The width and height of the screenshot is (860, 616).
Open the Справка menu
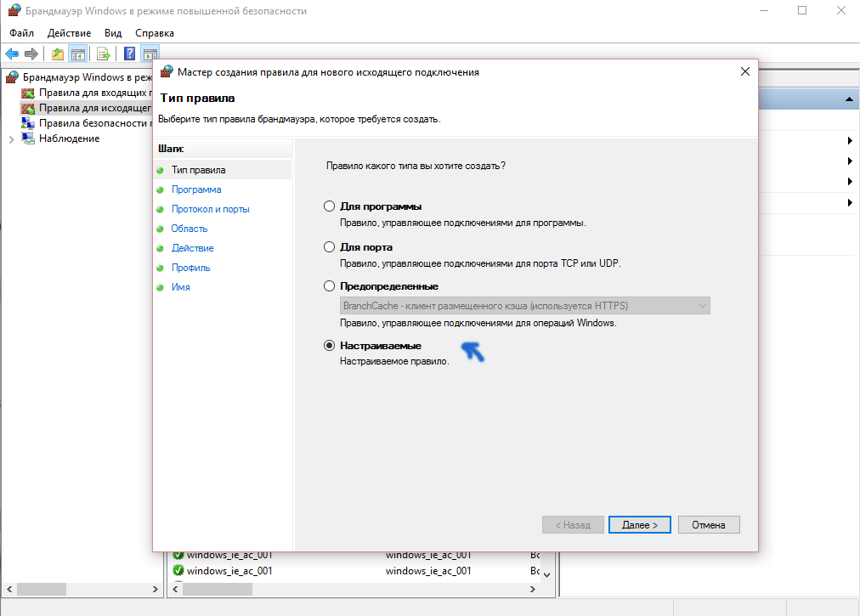coord(155,33)
